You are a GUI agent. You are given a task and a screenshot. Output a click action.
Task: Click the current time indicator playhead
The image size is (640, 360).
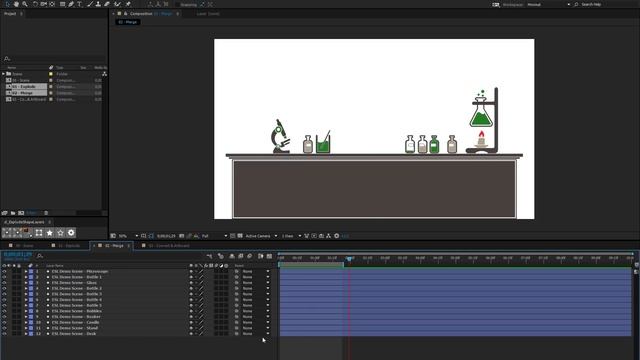point(349,259)
